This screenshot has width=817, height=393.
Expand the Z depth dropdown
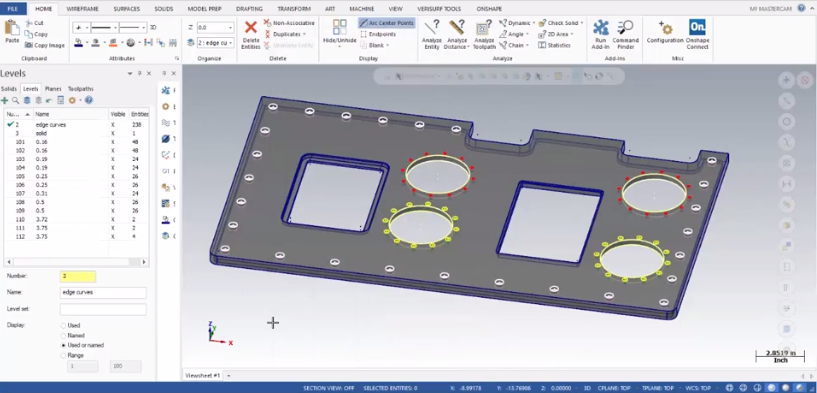pyautogui.click(x=230, y=27)
